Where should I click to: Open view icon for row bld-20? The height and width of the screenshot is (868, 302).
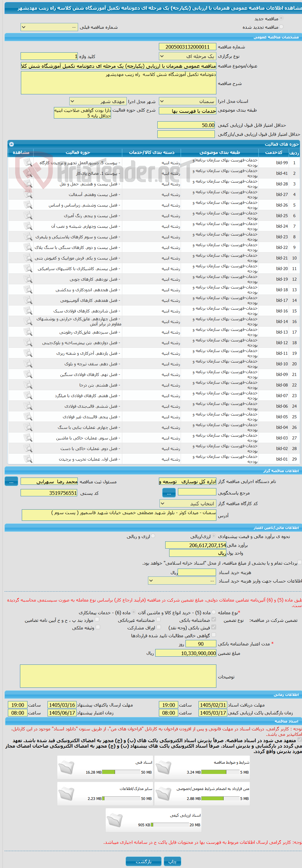tap(28, 269)
